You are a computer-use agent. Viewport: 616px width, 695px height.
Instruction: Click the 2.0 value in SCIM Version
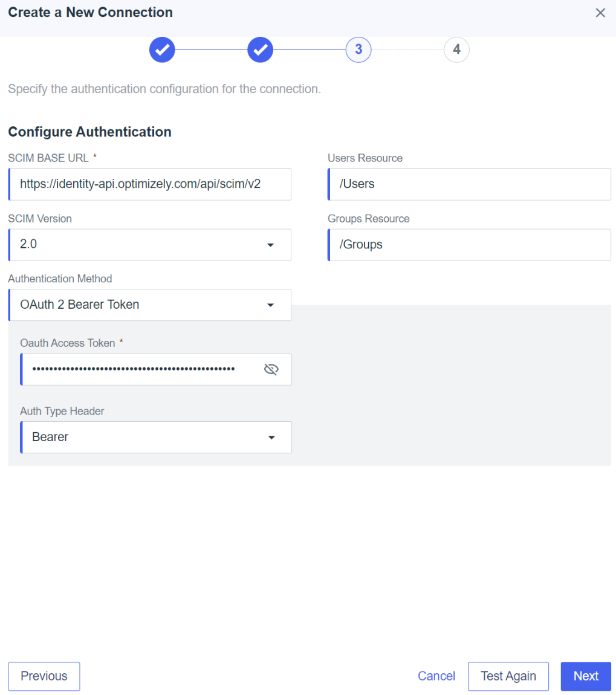click(x=28, y=244)
